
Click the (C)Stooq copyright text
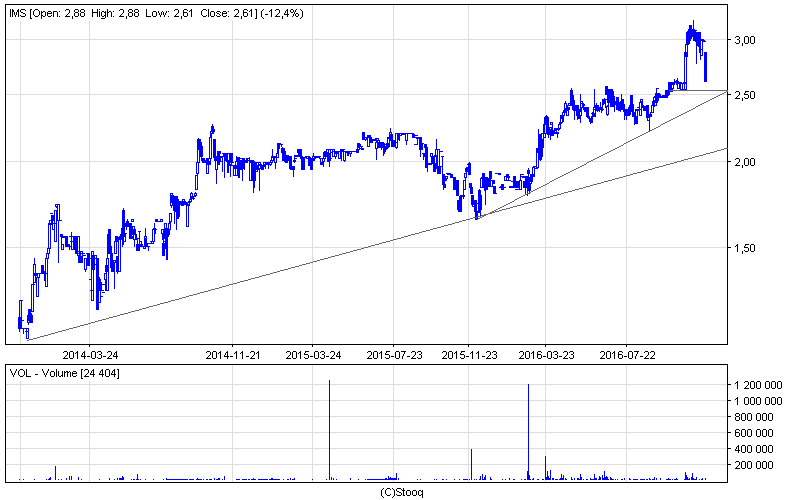402,492
